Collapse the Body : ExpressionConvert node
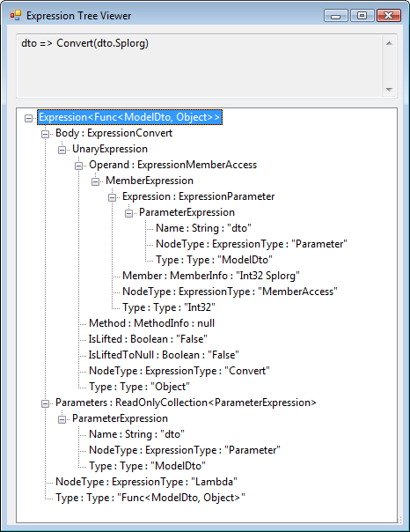The height and width of the screenshot is (532, 410). coord(46,135)
